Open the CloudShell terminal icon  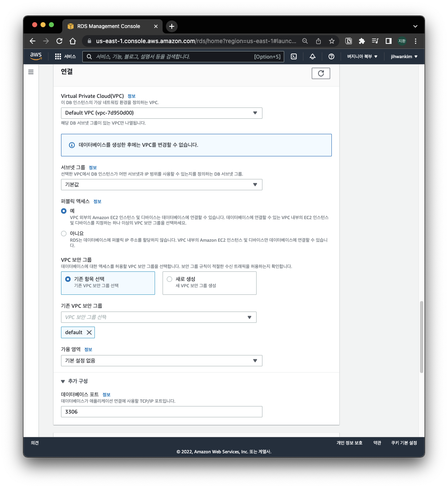(x=294, y=56)
